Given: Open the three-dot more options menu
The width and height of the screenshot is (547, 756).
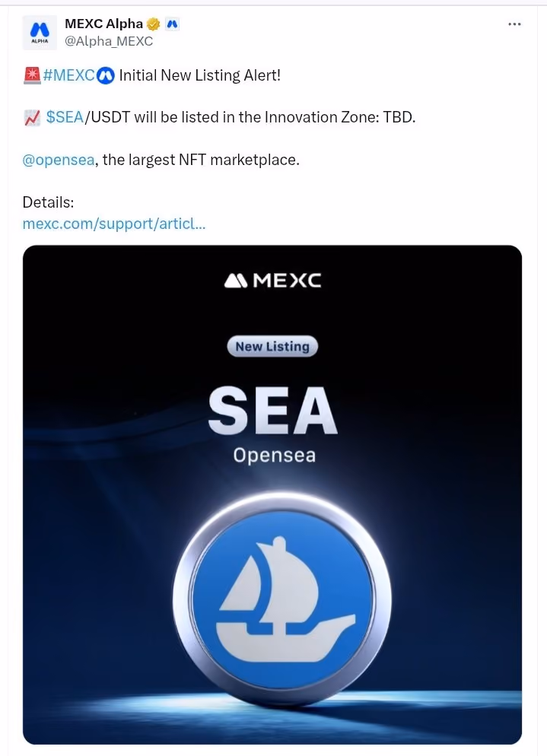Looking at the screenshot, I should [x=514, y=24].
